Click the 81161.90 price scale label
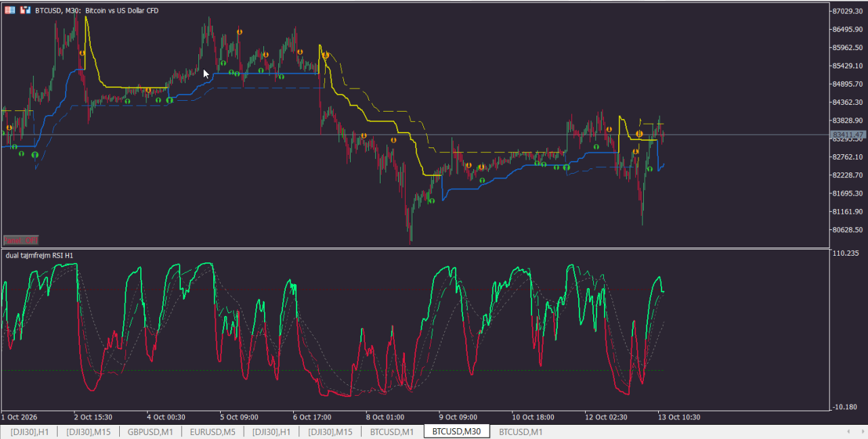The width and height of the screenshot is (868, 439). tap(848, 212)
